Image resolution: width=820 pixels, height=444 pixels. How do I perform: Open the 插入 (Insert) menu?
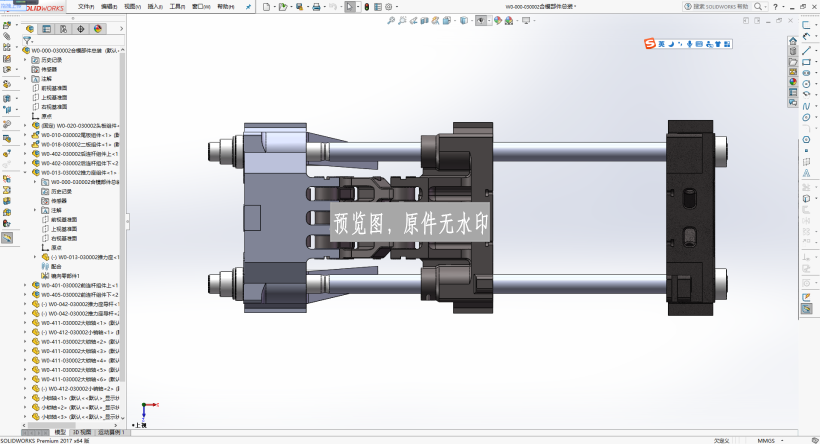(155, 7)
